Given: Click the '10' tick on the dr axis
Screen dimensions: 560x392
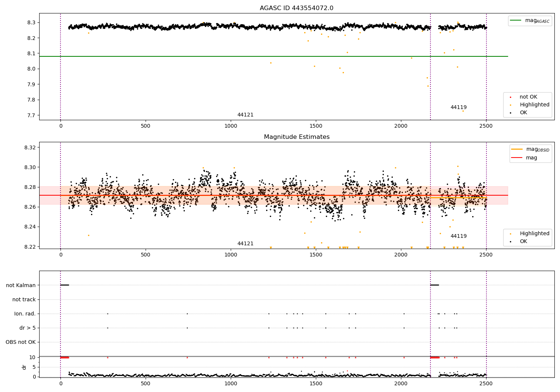Looking at the screenshot, I should click(32, 357).
